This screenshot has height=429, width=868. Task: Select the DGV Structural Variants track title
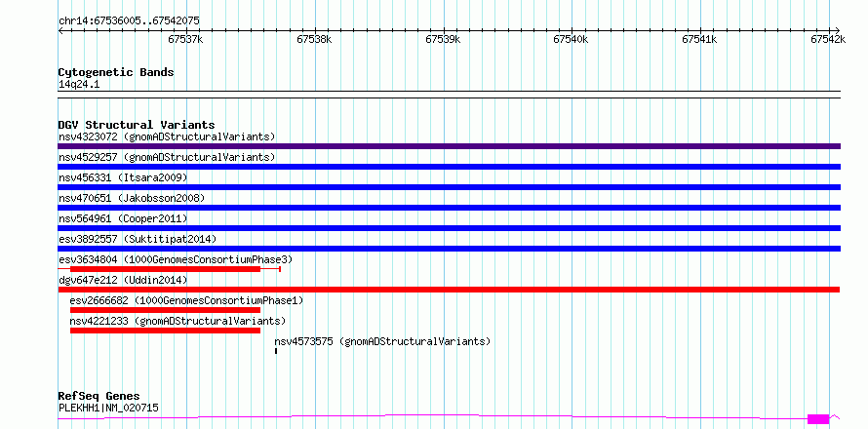click(x=137, y=125)
